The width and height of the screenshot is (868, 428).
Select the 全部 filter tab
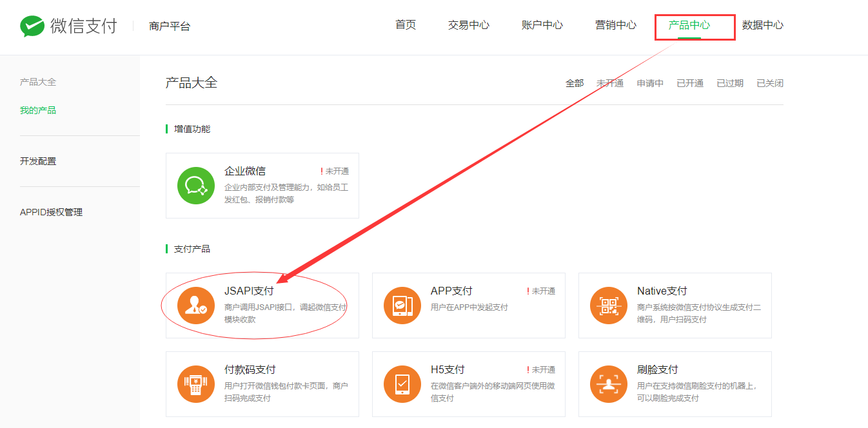[x=575, y=83]
